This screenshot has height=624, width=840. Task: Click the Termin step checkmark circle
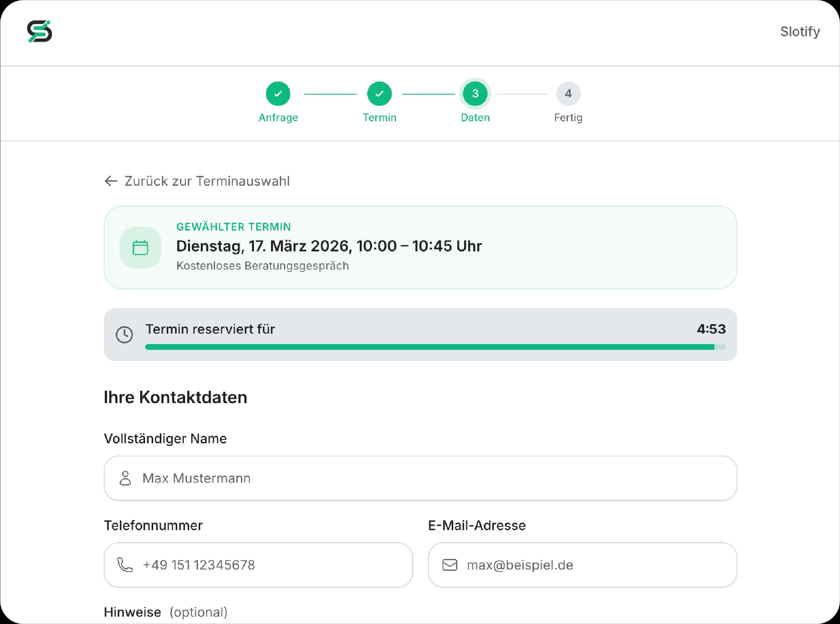[379, 93]
